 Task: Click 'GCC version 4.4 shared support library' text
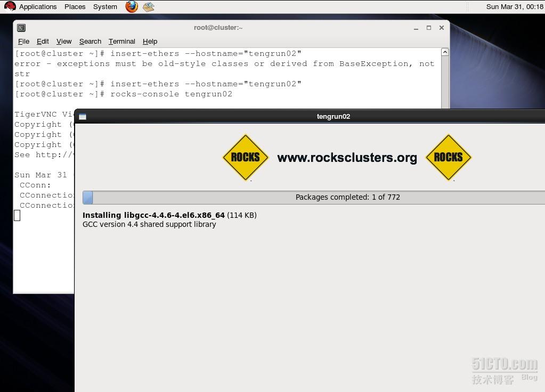[149, 225]
